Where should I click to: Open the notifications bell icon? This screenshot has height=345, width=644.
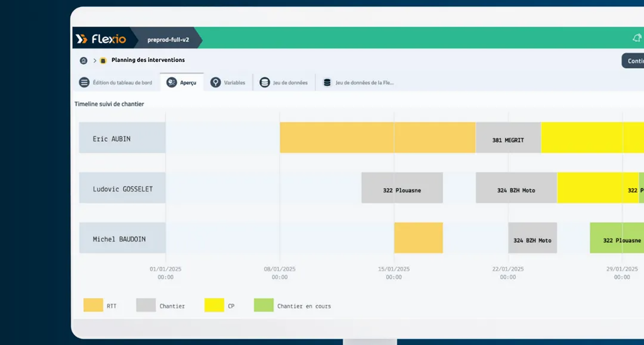coord(637,38)
